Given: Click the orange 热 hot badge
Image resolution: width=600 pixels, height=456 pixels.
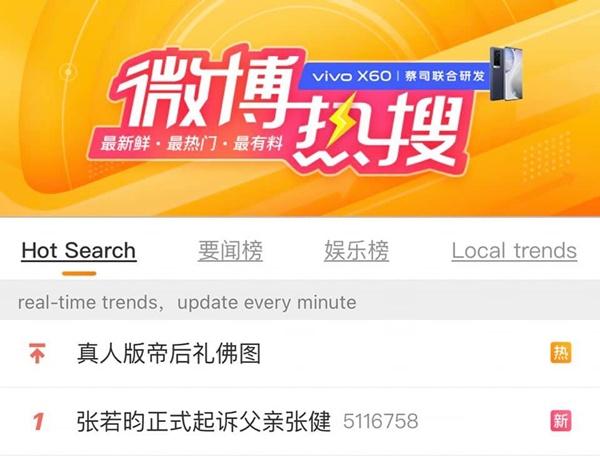Looking at the screenshot, I should click(561, 352).
